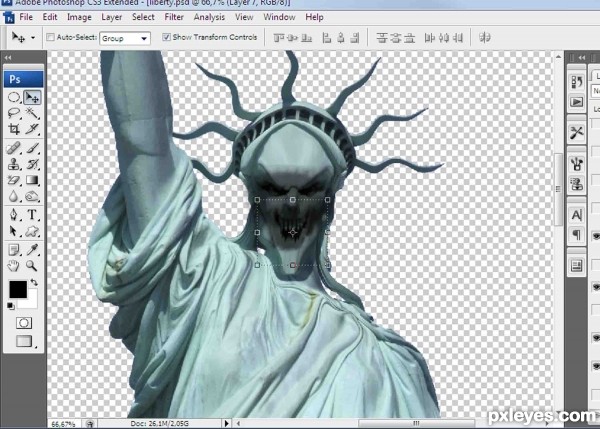
Task: Select the Custom Shape tool
Action: [32, 231]
